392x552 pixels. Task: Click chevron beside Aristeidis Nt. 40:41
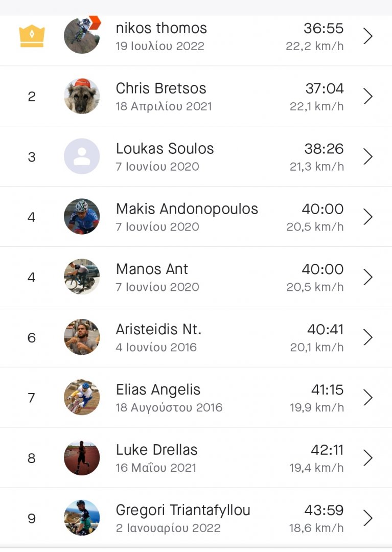(368, 337)
